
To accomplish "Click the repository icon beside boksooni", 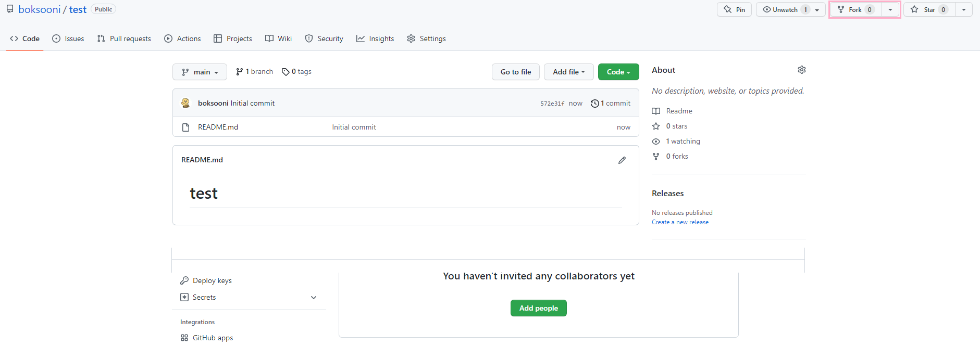I will click(10, 9).
